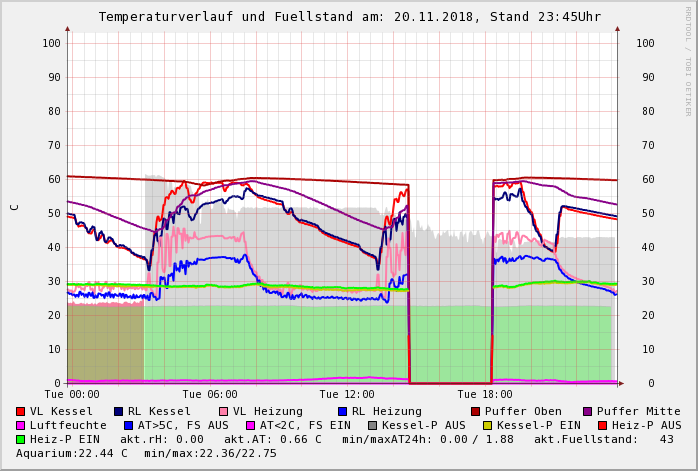Screen dimensions: 698x471
Task: Click the 'Tue 18:00' time axis label
Action: tap(485, 395)
